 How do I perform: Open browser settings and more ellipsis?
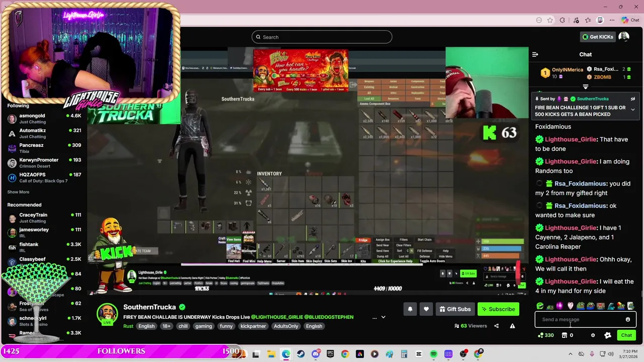(612, 20)
